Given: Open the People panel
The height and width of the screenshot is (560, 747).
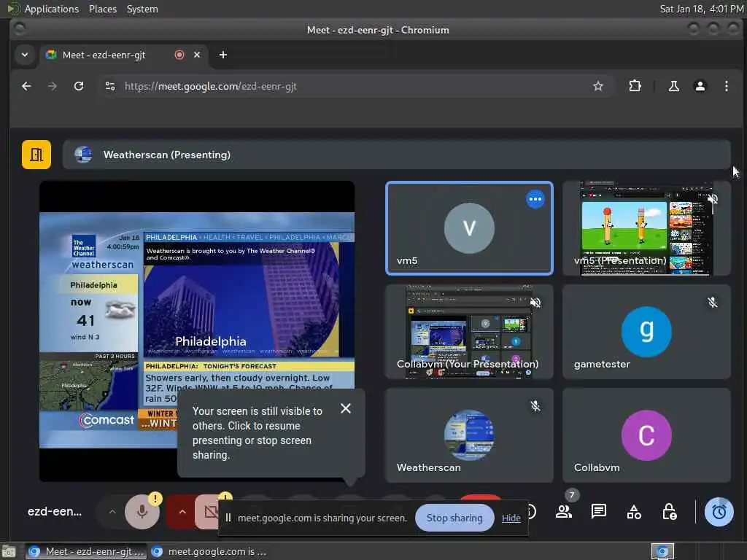Looking at the screenshot, I should click(x=564, y=512).
